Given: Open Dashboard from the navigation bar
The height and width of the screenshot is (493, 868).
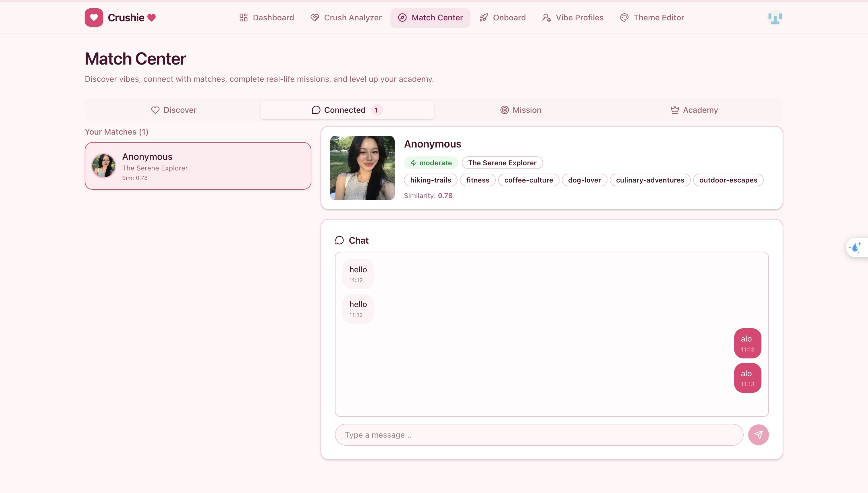Looking at the screenshot, I should click(267, 18).
